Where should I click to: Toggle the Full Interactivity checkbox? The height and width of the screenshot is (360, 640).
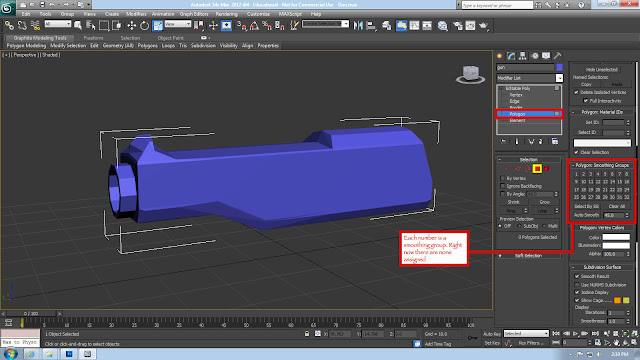586,100
